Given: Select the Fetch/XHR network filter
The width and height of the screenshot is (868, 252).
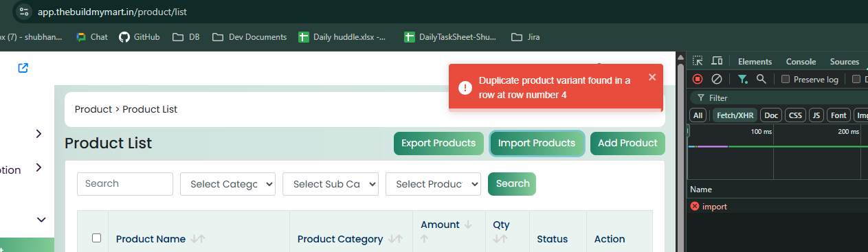Looking at the screenshot, I should (x=735, y=115).
